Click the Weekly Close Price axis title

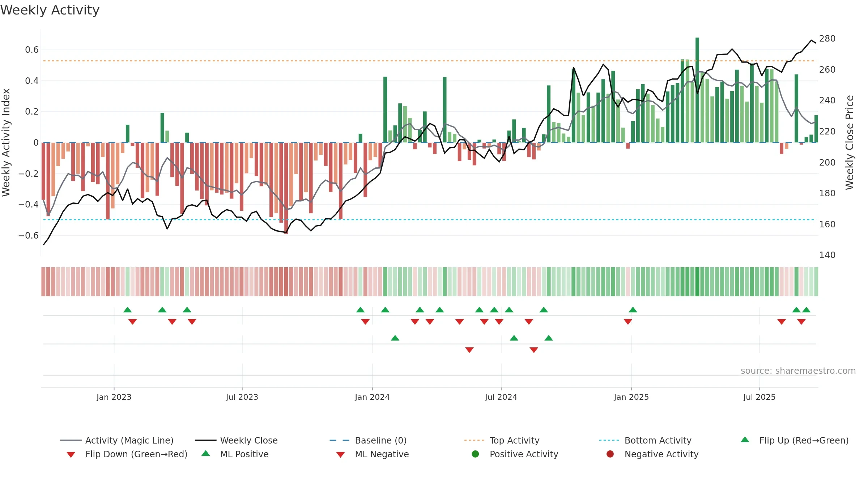point(850,142)
